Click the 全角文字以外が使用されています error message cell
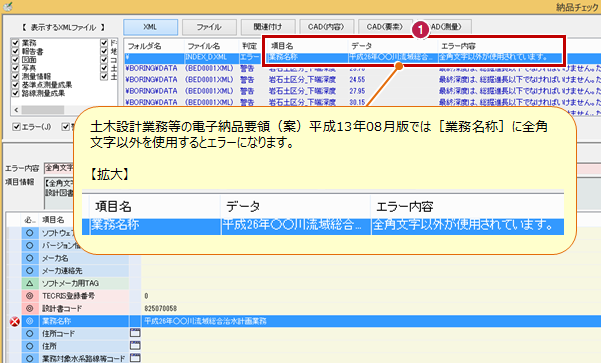 click(x=494, y=57)
